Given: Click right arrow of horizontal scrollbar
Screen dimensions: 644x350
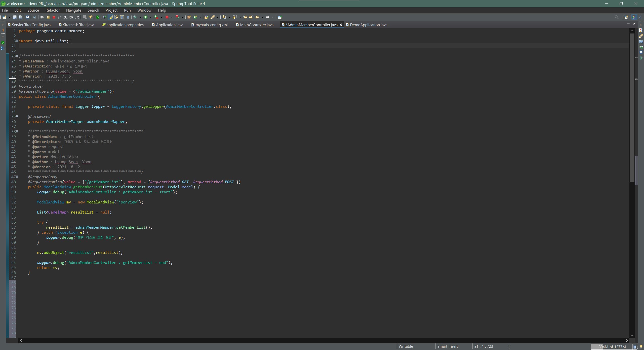Looking at the screenshot, I should pos(627,340).
